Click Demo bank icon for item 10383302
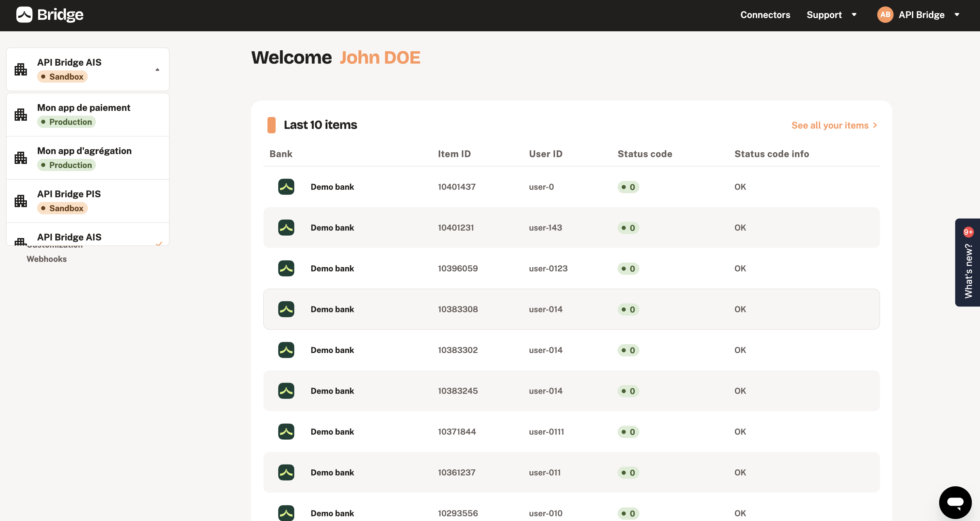Image resolution: width=980 pixels, height=521 pixels. click(286, 350)
